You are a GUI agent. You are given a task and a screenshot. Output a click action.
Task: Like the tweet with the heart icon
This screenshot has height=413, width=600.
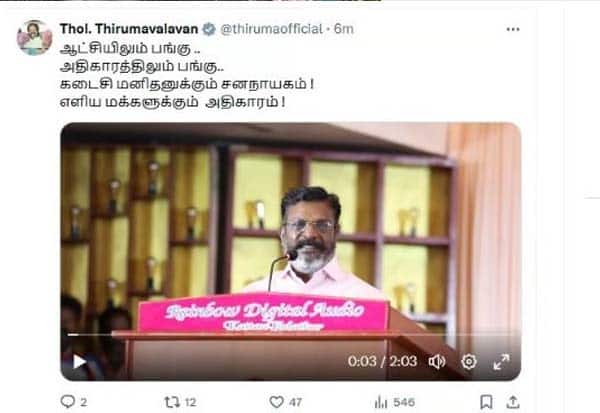(276, 402)
